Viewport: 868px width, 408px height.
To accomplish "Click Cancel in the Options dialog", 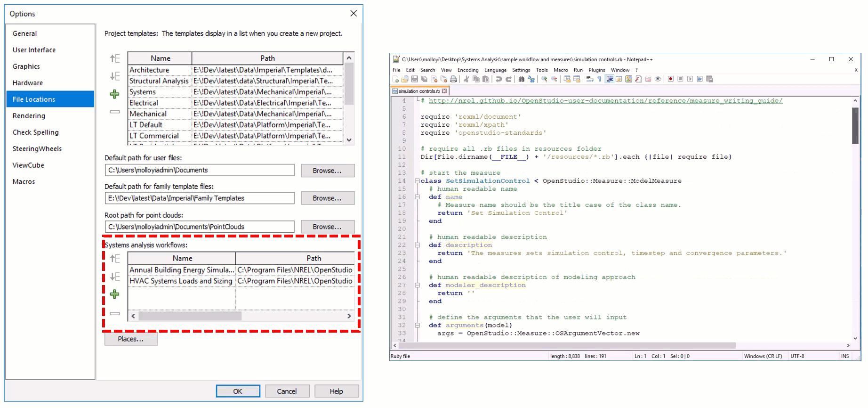I will 287,391.
